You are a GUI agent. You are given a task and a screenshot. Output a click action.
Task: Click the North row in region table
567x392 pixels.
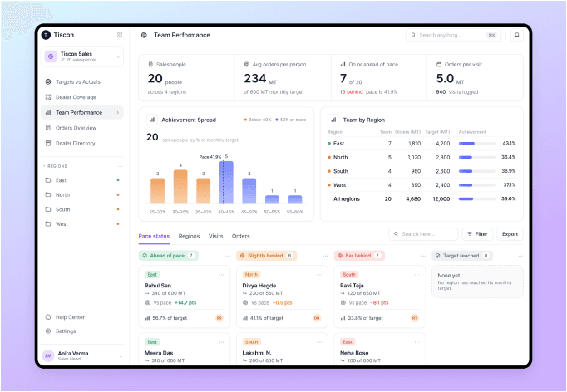422,157
